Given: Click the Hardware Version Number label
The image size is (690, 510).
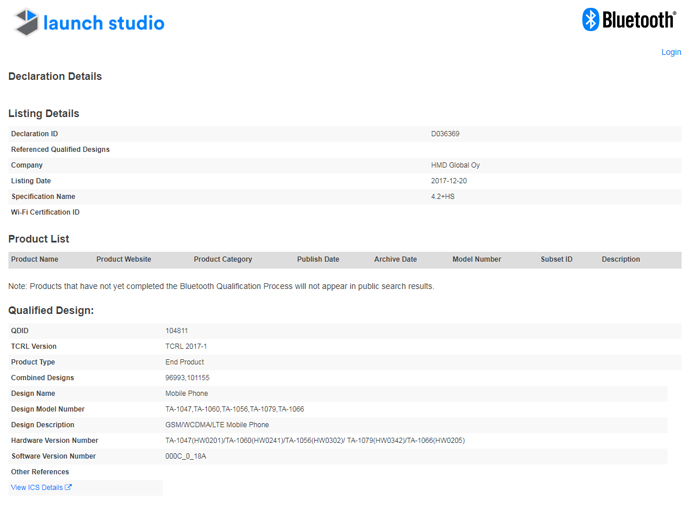Looking at the screenshot, I should click(55, 440).
